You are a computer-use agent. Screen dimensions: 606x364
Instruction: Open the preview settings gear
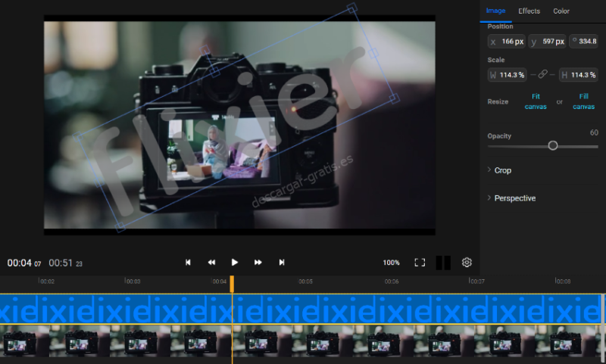click(467, 263)
